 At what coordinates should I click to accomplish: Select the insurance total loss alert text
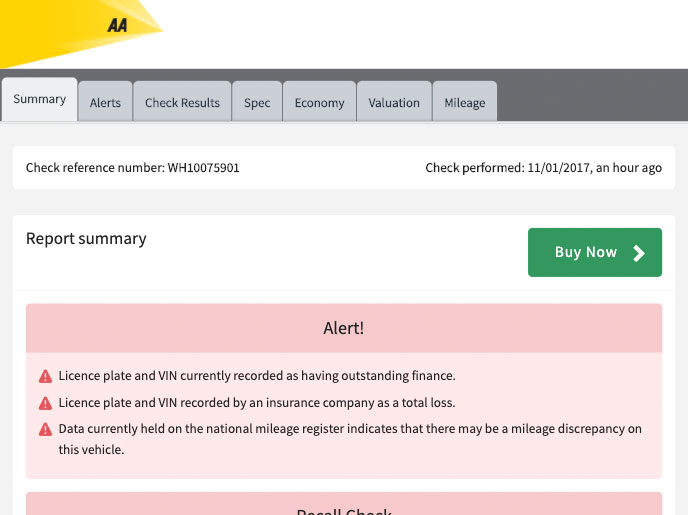pos(257,403)
